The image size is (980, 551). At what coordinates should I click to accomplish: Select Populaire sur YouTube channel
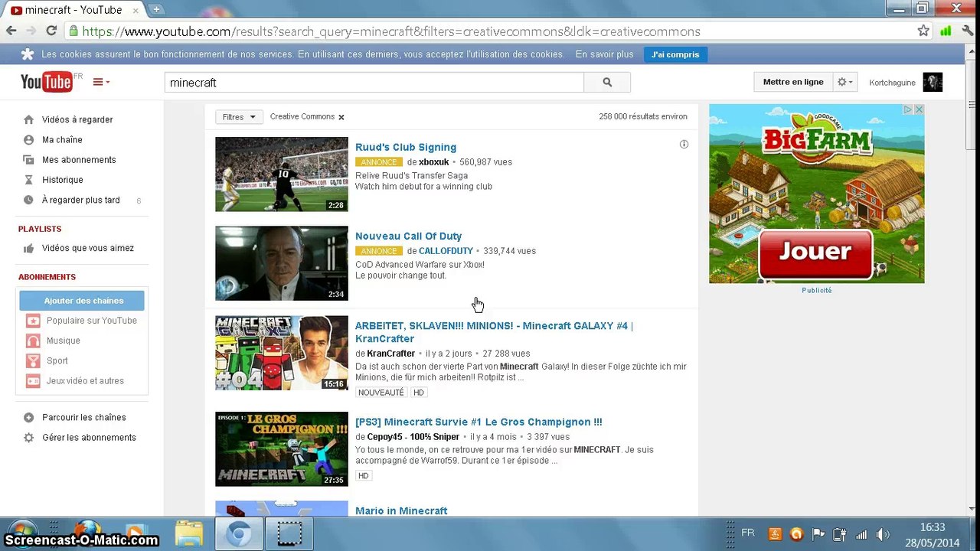pyautogui.click(x=91, y=321)
